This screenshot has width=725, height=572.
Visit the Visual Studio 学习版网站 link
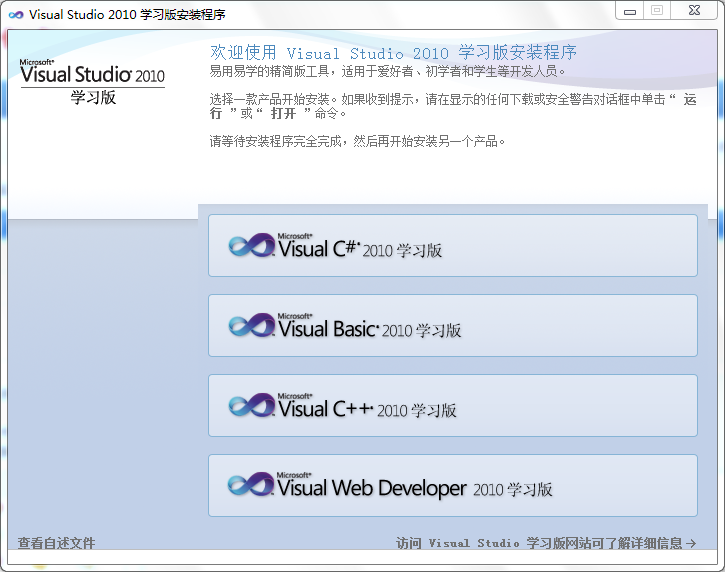546,543
